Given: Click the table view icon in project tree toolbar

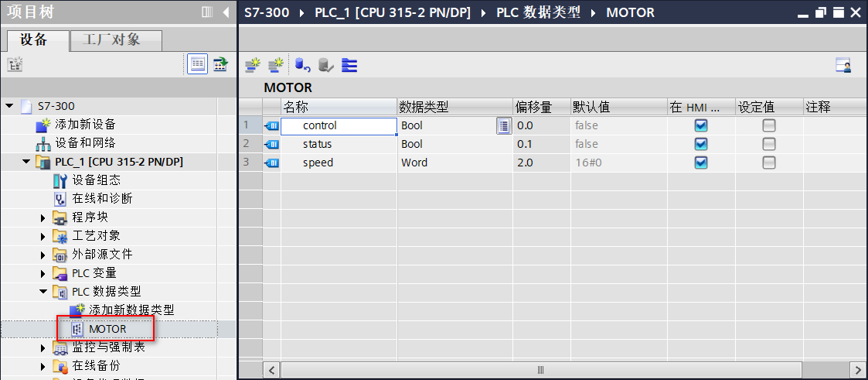Looking at the screenshot, I should coord(198,65).
